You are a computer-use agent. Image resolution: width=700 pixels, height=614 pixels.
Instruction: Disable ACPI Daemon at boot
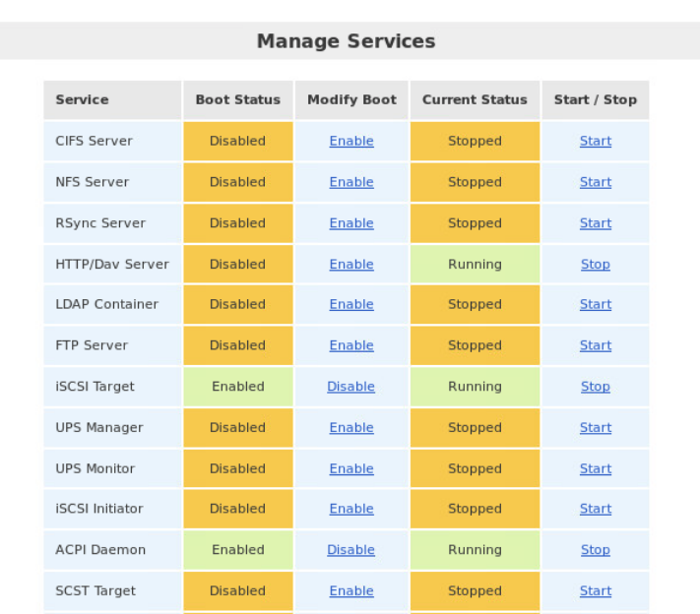tap(350, 550)
